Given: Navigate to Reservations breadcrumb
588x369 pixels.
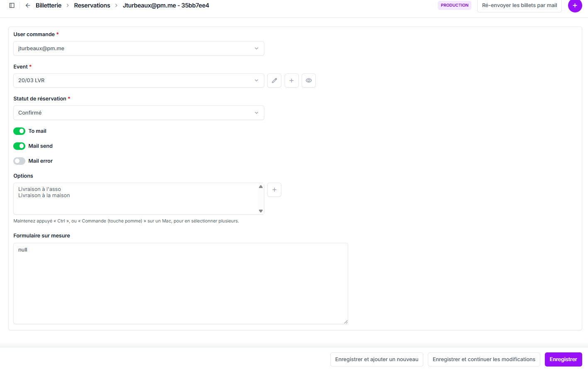Looking at the screenshot, I should point(92,5).
